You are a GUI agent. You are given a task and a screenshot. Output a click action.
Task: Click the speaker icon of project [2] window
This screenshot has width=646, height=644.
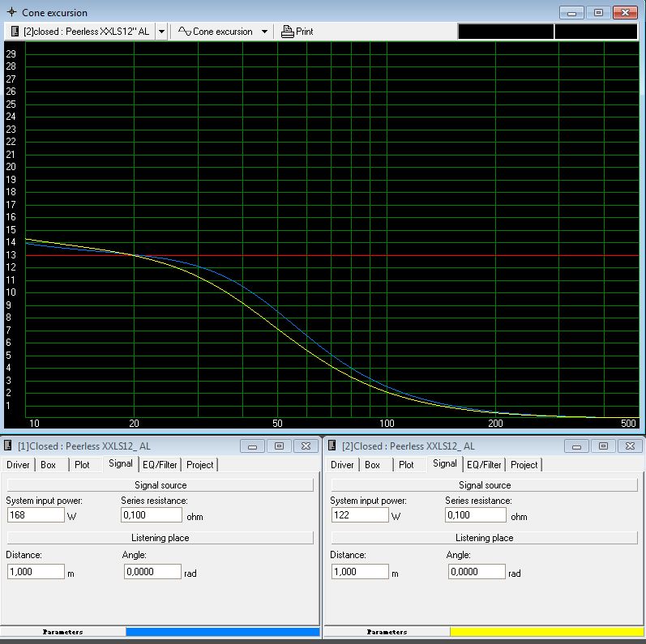click(332, 446)
